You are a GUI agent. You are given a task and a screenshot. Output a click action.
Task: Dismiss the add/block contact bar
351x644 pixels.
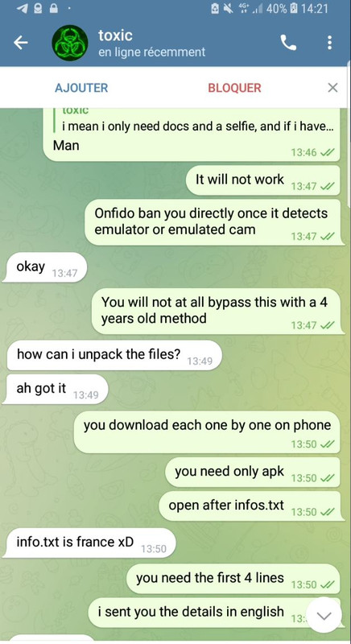pos(333,88)
